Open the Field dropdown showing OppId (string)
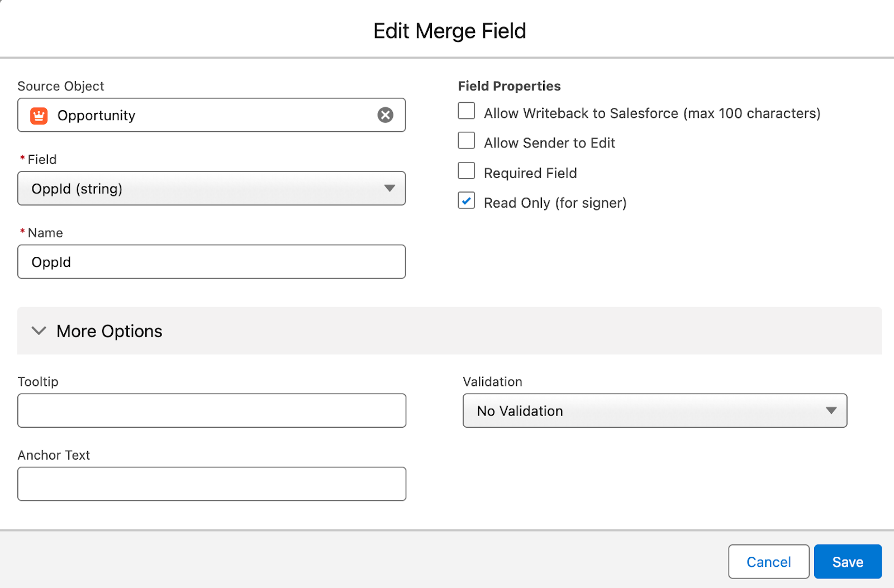 tap(211, 189)
